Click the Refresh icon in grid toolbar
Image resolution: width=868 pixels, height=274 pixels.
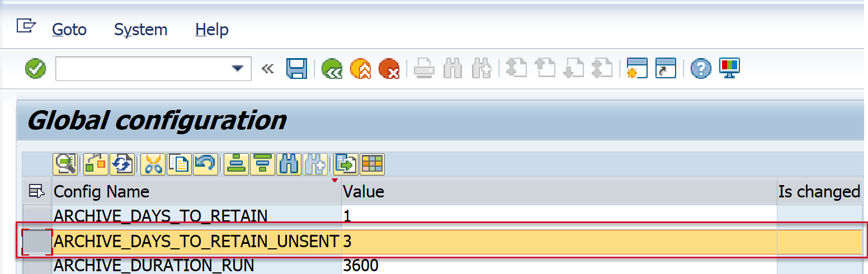[x=122, y=164]
